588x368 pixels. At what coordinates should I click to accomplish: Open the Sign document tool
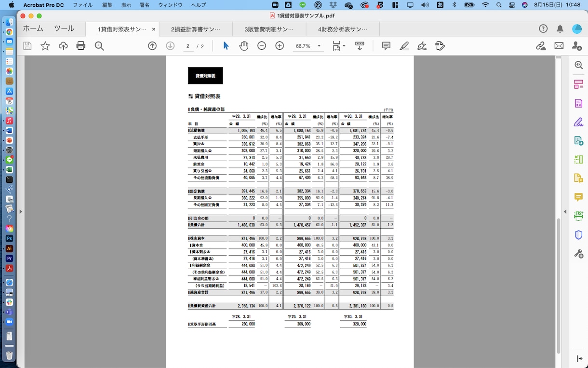(x=422, y=46)
